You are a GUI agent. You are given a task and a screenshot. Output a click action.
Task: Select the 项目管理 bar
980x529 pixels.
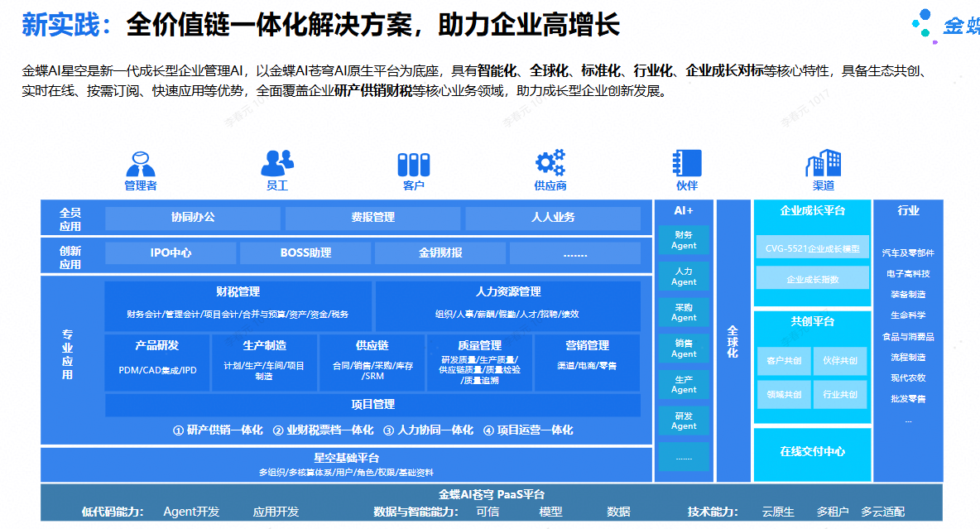[372, 405]
